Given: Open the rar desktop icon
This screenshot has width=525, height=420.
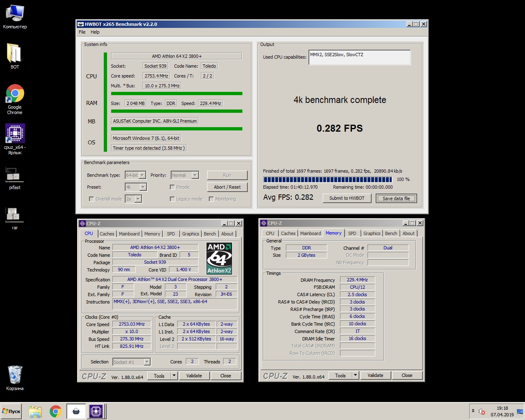Looking at the screenshot, I should click(15, 218).
